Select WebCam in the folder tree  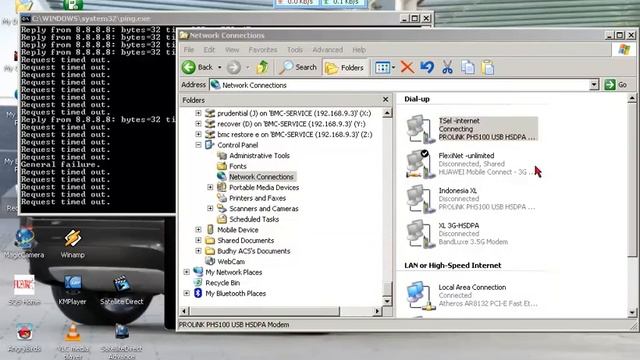point(231,262)
